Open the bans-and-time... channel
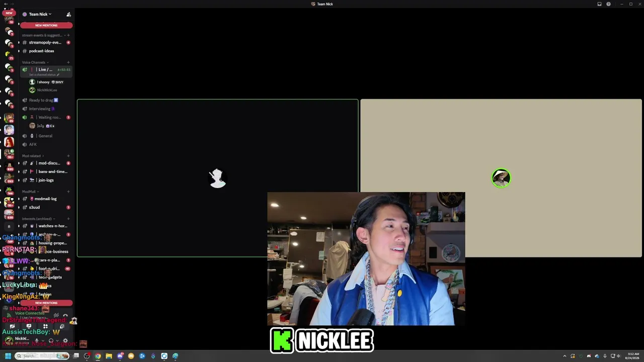This screenshot has height=362, width=644. (45, 171)
